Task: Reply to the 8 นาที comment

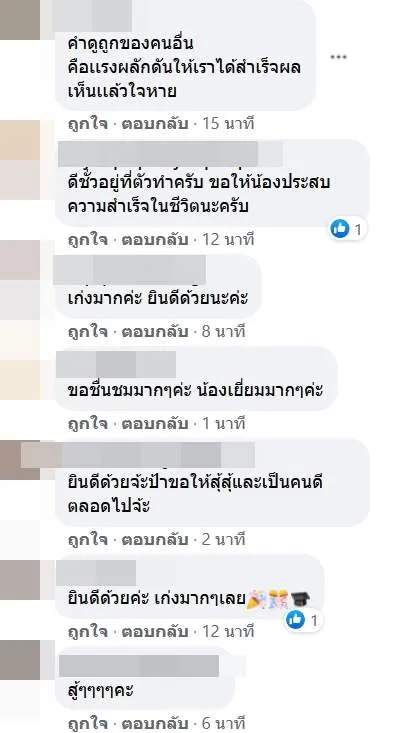Action: [155, 332]
